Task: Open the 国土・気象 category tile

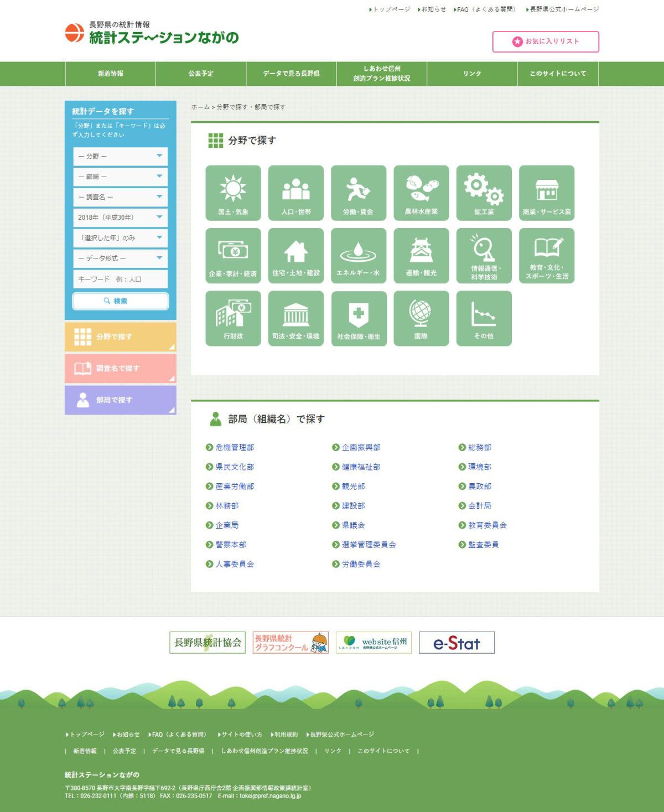Action: click(233, 193)
